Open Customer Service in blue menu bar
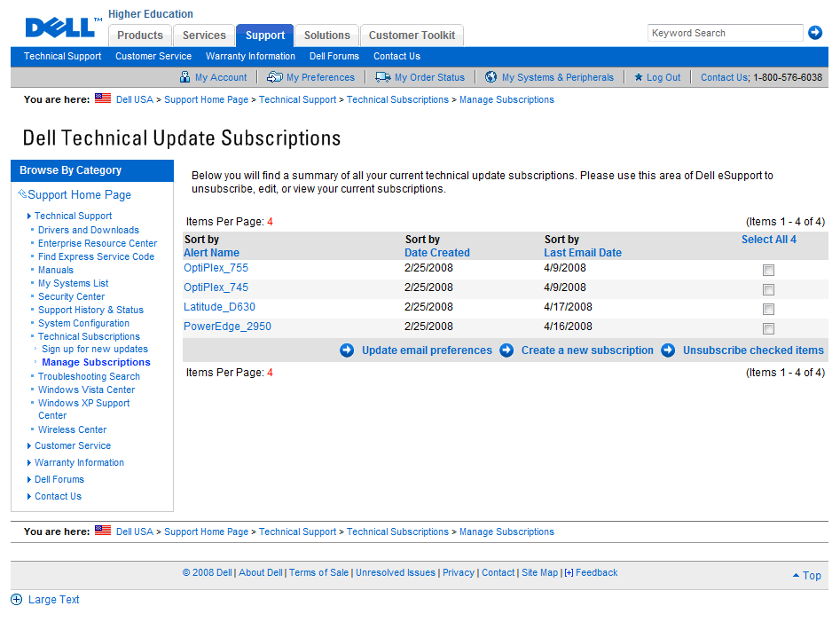This screenshot has width=840, height=622. [153, 56]
